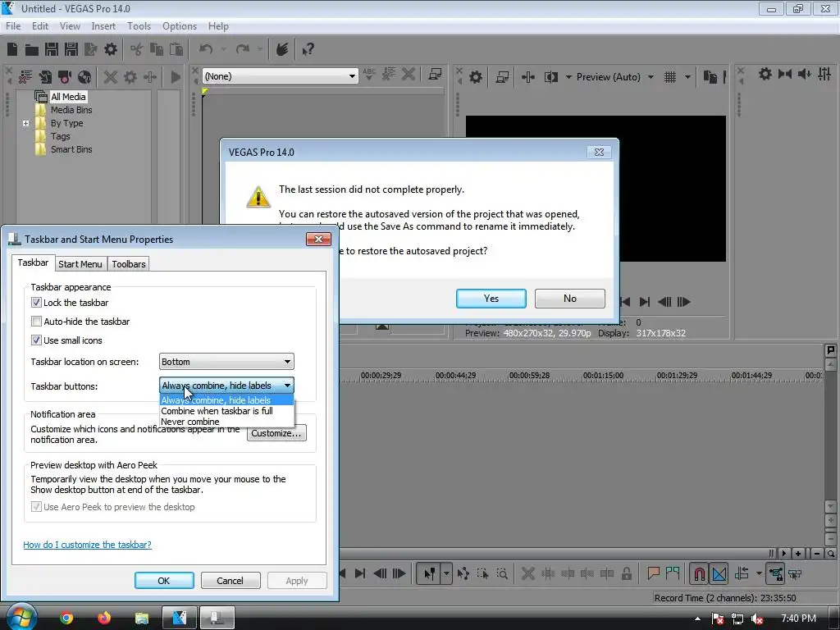This screenshot has height=630, width=840.
Task: Open the Insert menu
Action: pyautogui.click(x=103, y=26)
